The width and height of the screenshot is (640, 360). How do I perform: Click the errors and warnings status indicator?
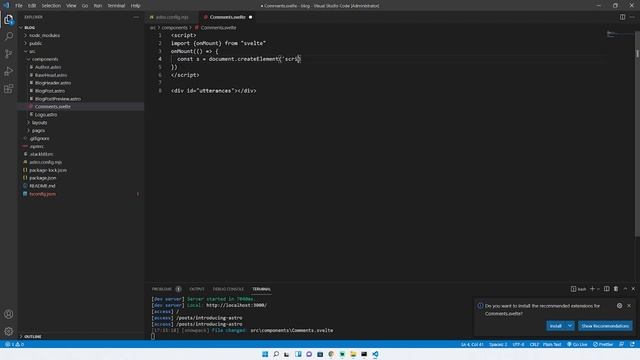tap(14, 344)
